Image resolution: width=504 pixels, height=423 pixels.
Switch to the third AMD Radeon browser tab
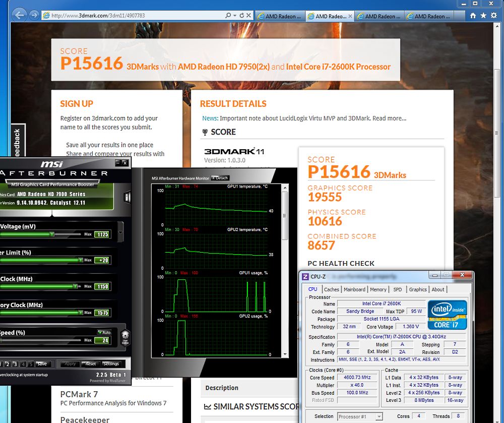(x=379, y=16)
